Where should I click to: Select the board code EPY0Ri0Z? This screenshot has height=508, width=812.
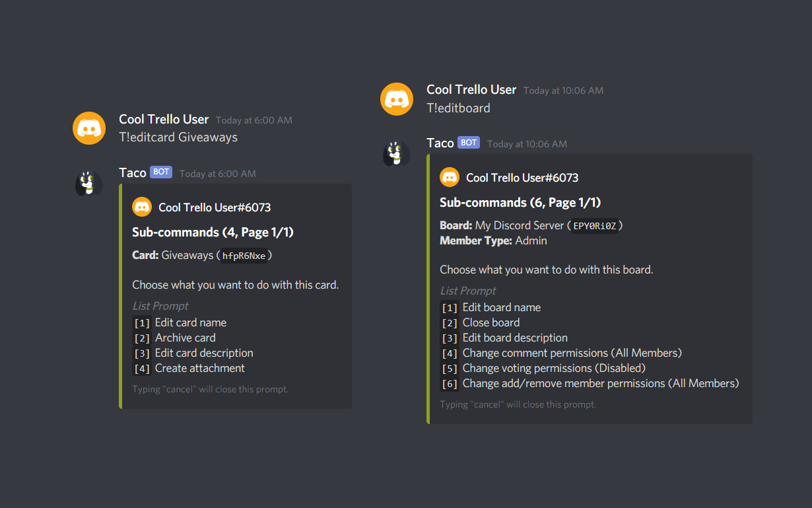pos(595,226)
